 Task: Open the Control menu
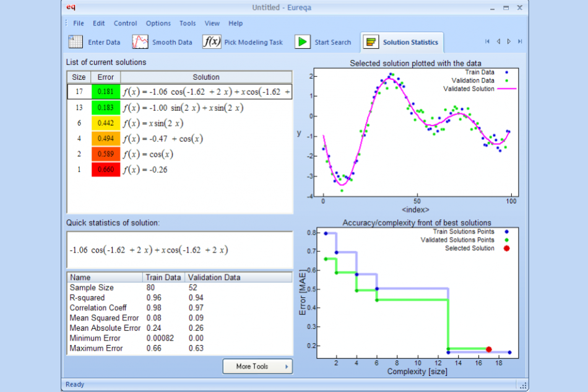[x=126, y=24]
